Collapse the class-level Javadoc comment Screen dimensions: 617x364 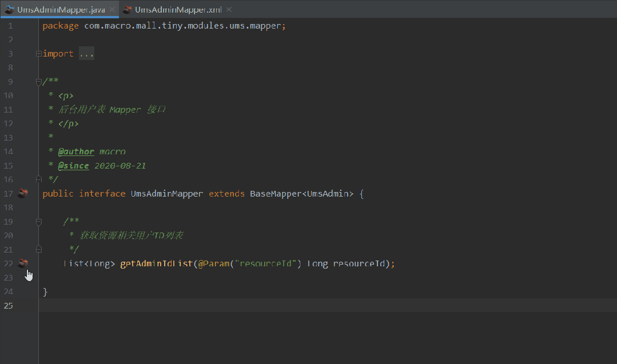tap(38, 81)
